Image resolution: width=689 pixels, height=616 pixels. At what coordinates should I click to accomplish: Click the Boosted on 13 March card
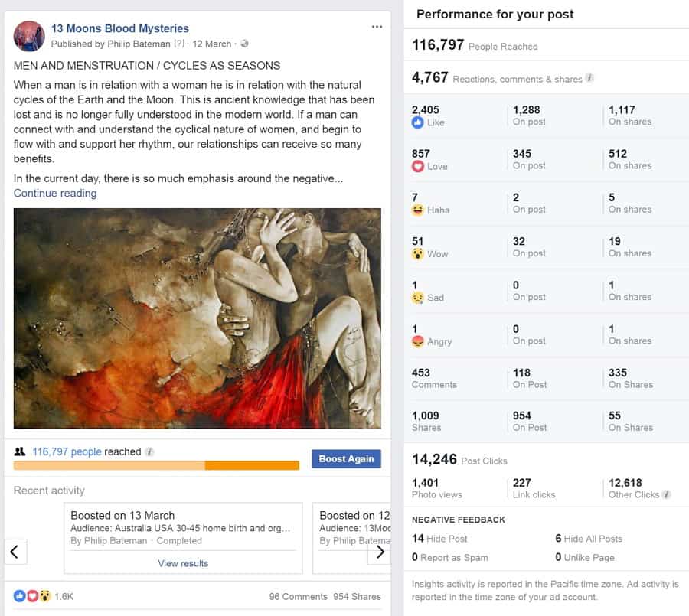pos(183,538)
